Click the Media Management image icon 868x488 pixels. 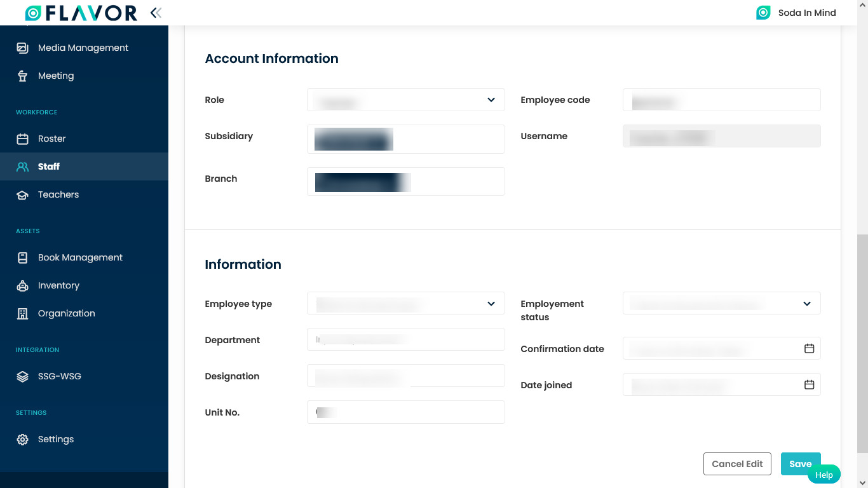coord(22,48)
